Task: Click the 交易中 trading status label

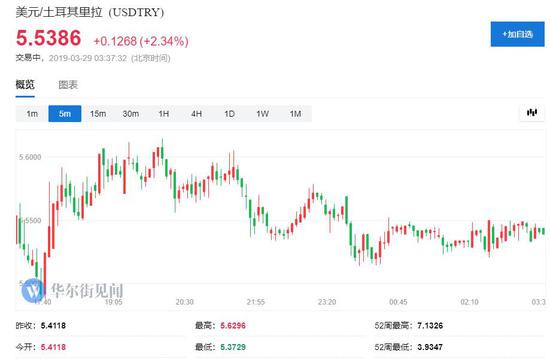Action: 28,58
